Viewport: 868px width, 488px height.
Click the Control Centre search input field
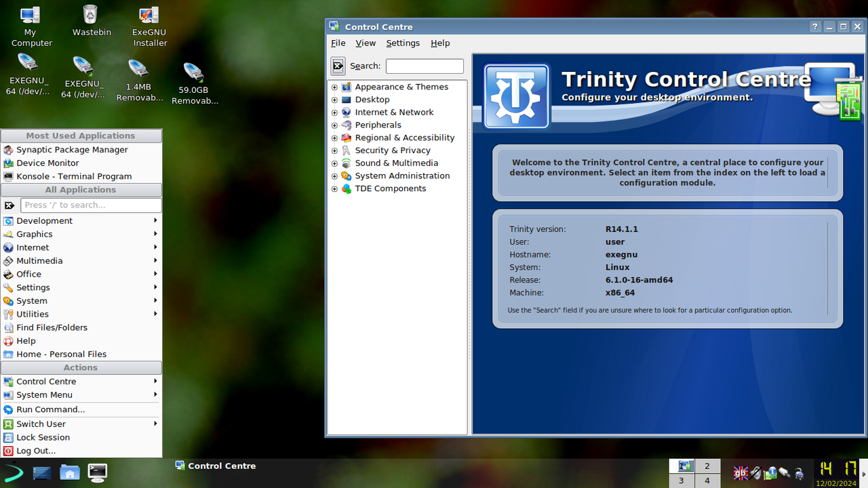point(425,66)
